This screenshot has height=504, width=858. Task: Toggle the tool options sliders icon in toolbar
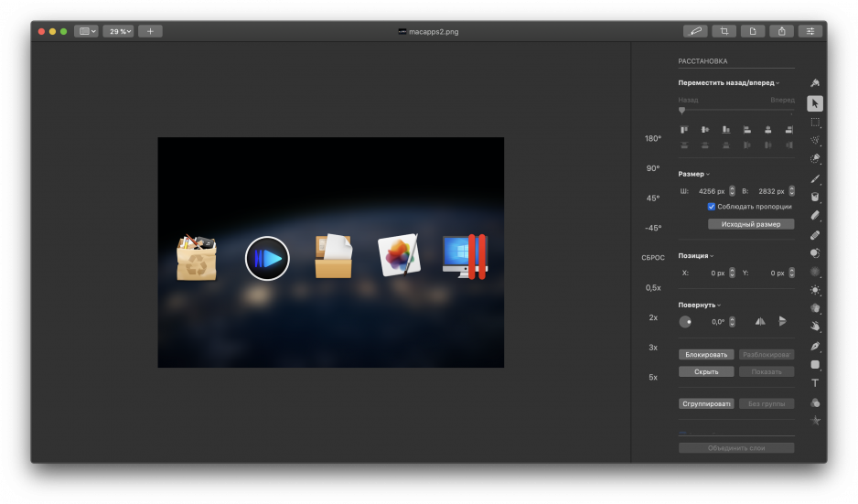point(810,31)
